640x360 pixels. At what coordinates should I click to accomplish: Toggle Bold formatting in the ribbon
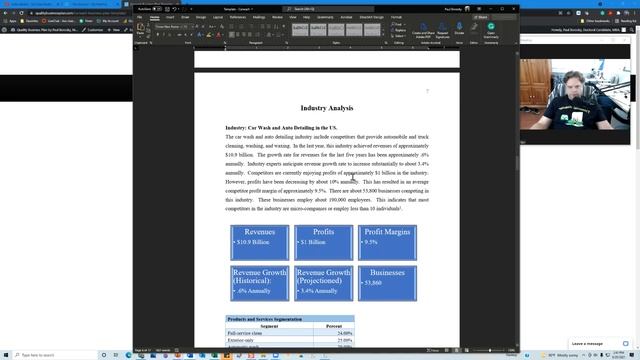tap(158, 35)
